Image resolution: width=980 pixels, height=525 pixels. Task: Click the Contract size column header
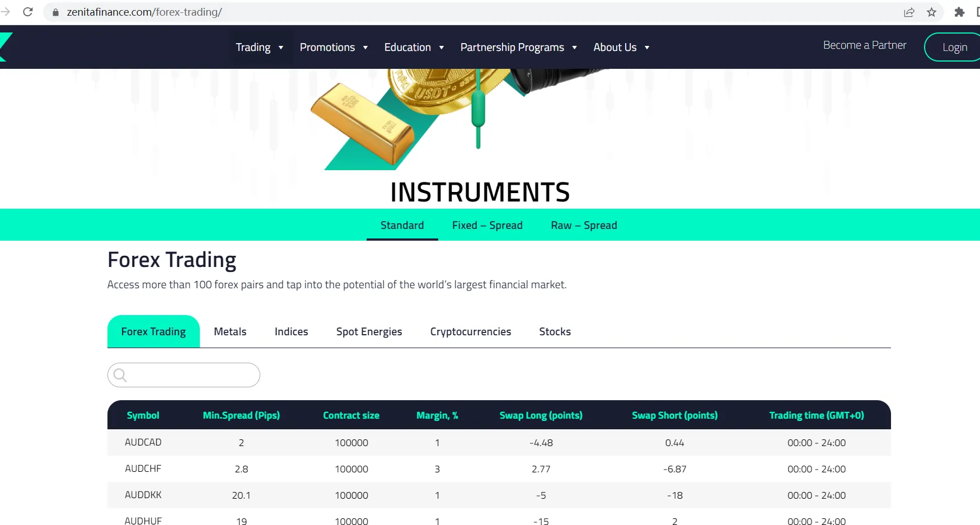click(351, 415)
